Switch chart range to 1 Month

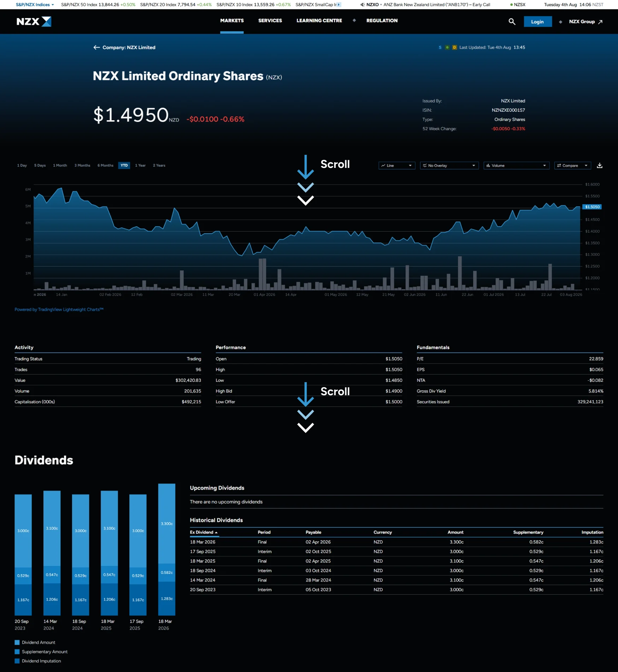point(60,165)
